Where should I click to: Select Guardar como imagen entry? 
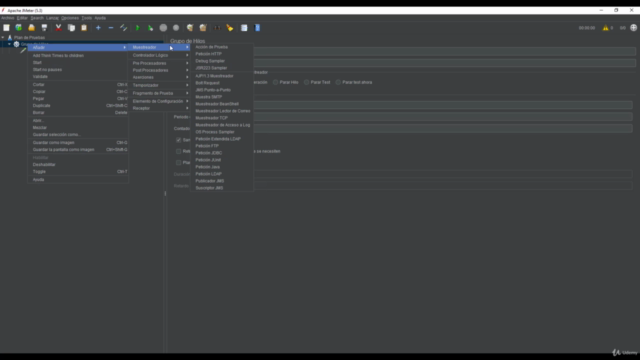point(78,142)
